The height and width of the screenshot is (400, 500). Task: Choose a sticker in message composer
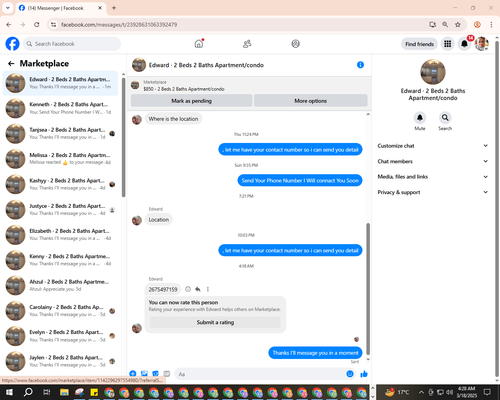tap(155, 374)
